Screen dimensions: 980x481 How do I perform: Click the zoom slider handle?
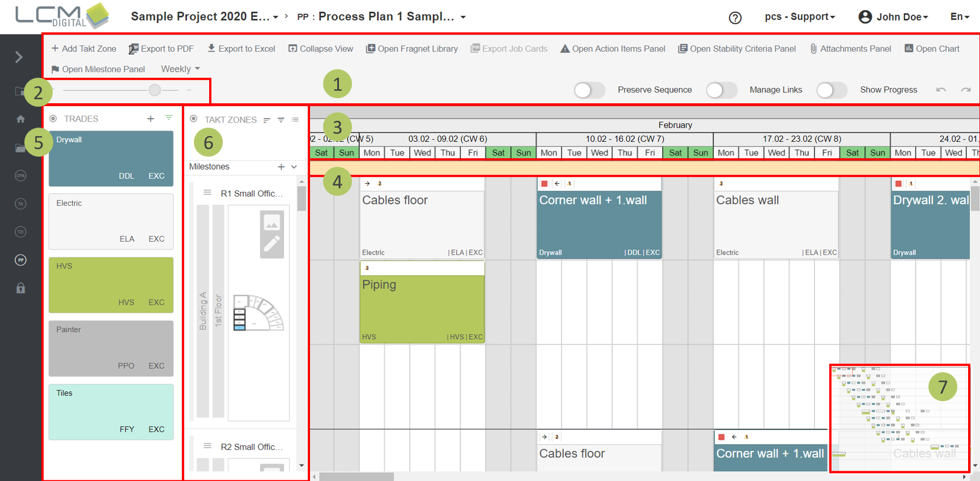click(155, 90)
